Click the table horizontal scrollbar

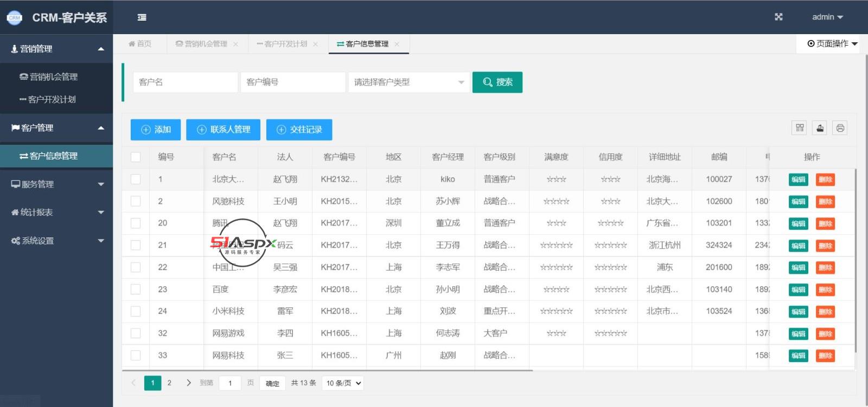(328, 371)
